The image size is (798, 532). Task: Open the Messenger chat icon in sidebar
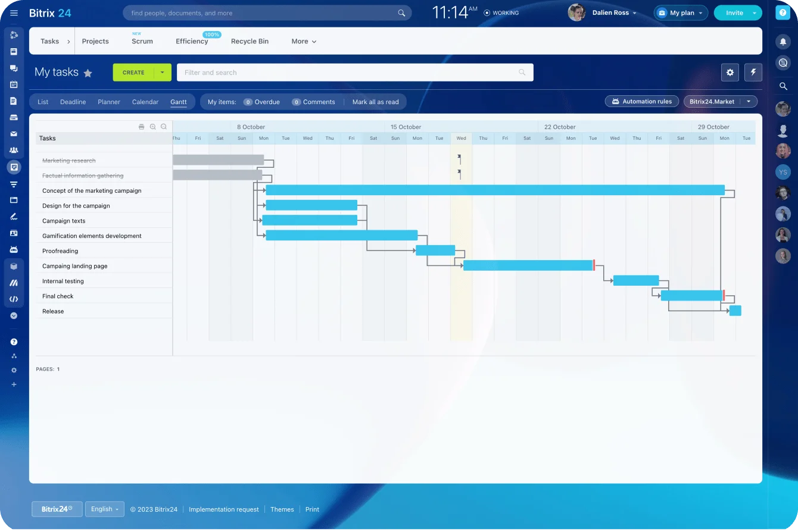14,67
